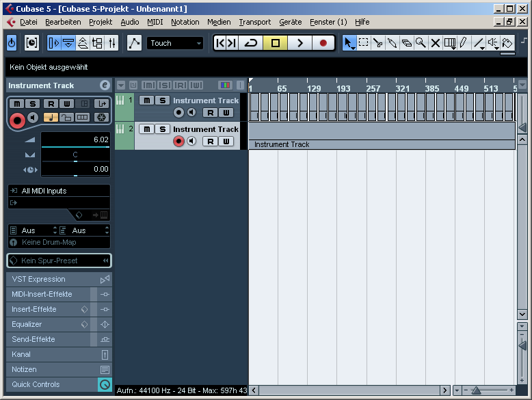This screenshot has height=400, width=532.
Task: Open the Datei menu
Action: pos(29,22)
